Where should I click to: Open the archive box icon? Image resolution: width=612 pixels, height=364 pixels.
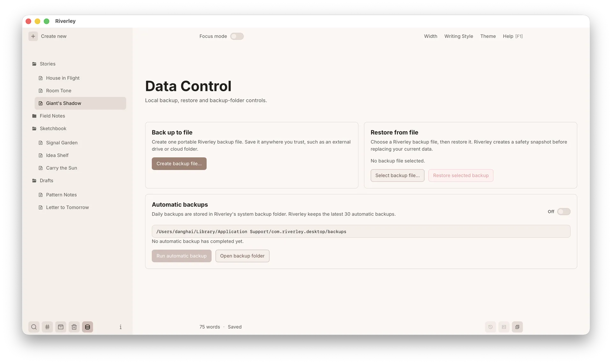click(61, 327)
